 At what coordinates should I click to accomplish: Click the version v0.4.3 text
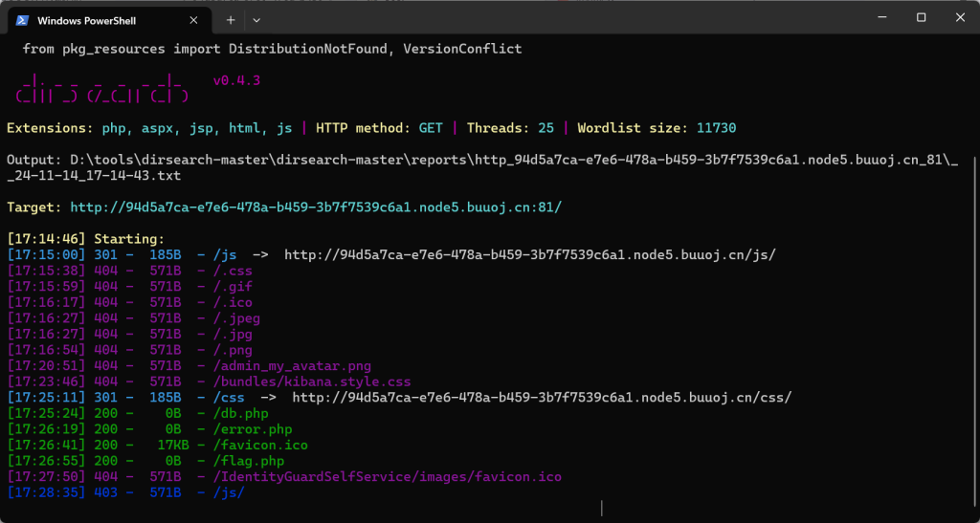point(236,80)
